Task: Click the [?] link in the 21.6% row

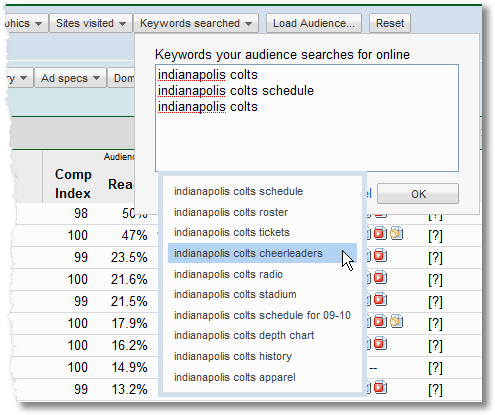Action: pos(435,280)
